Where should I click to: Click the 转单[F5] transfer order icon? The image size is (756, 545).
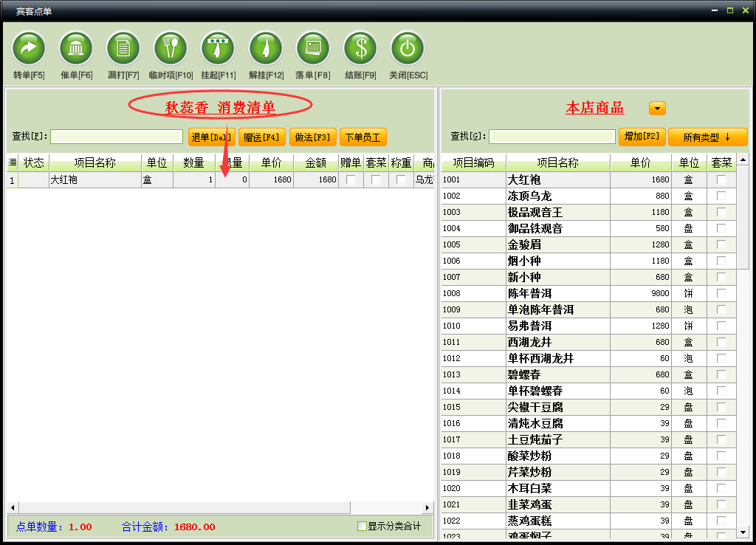(29, 48)
